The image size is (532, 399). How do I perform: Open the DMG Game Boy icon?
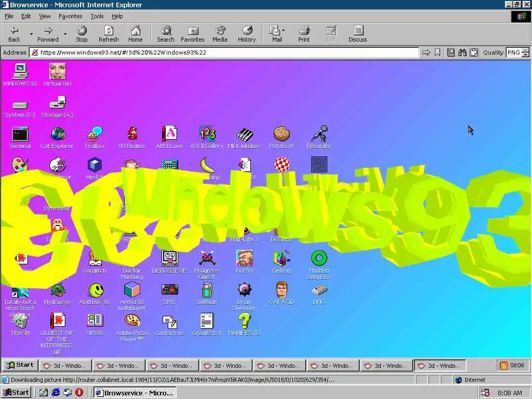click(x=319, y=294)
